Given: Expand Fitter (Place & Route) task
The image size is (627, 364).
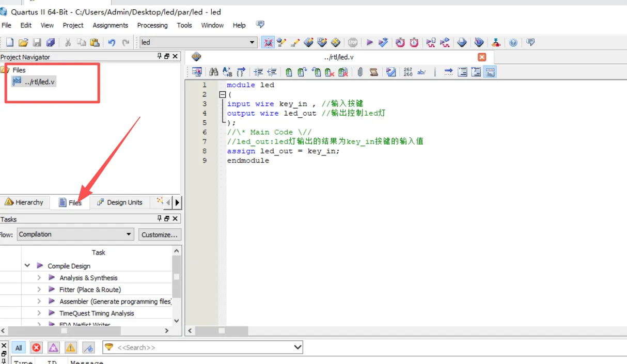Looking at the screenshot, I should coord(39,290).
